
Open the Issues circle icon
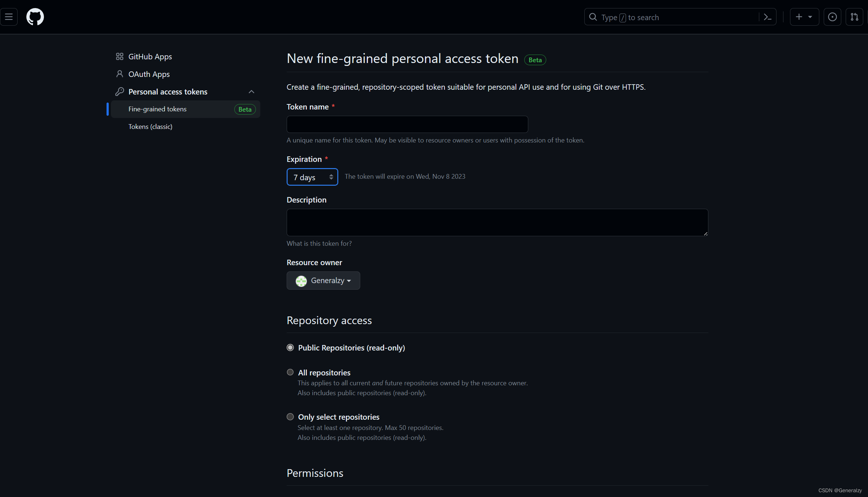[x=832, y=17]
